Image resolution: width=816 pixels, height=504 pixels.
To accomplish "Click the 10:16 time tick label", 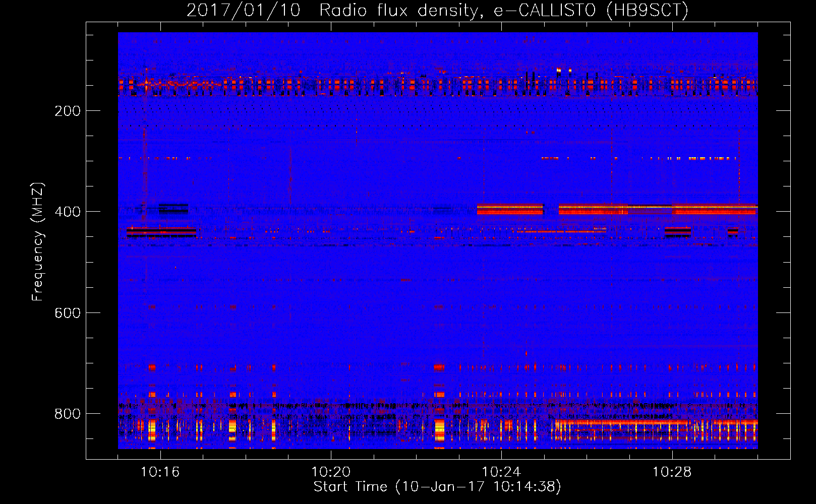I will pos(160,472).
